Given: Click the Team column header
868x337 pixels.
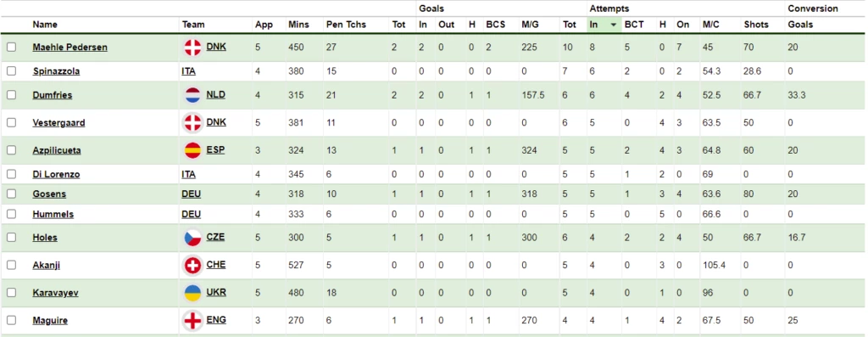Looking at the screenshot, I should 193,25.
